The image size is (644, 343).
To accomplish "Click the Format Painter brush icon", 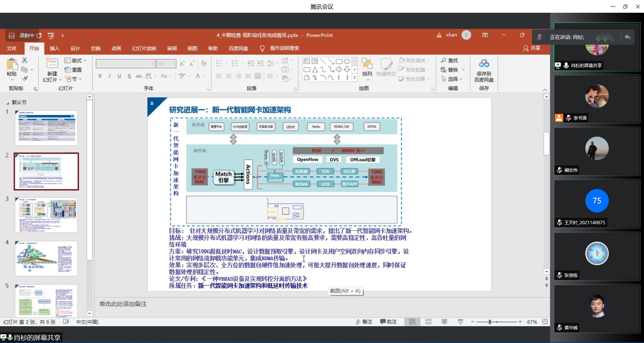I will 24,79.
